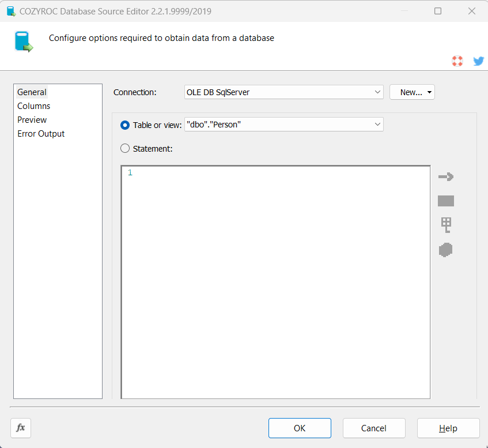Click the arrow icon beside the statement editor
The height and width of the screenshot is (448, 488).
pos(446,176)
